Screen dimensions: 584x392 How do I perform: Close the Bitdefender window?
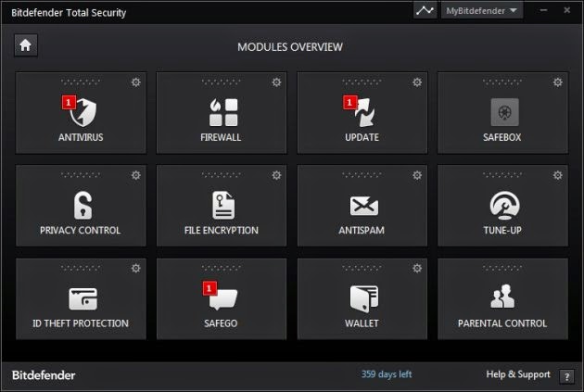pyautogui.click(x=567, y=10)
